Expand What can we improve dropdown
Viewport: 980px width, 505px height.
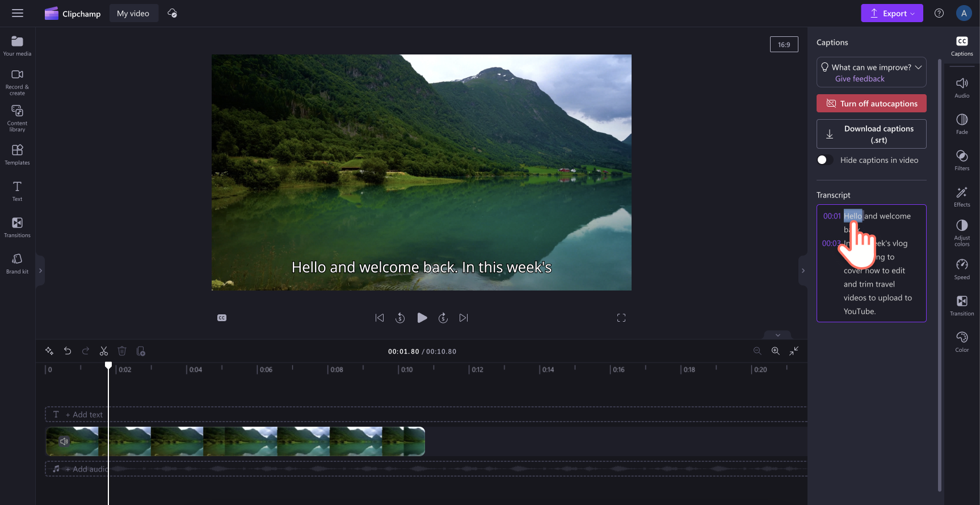point(918,67)
